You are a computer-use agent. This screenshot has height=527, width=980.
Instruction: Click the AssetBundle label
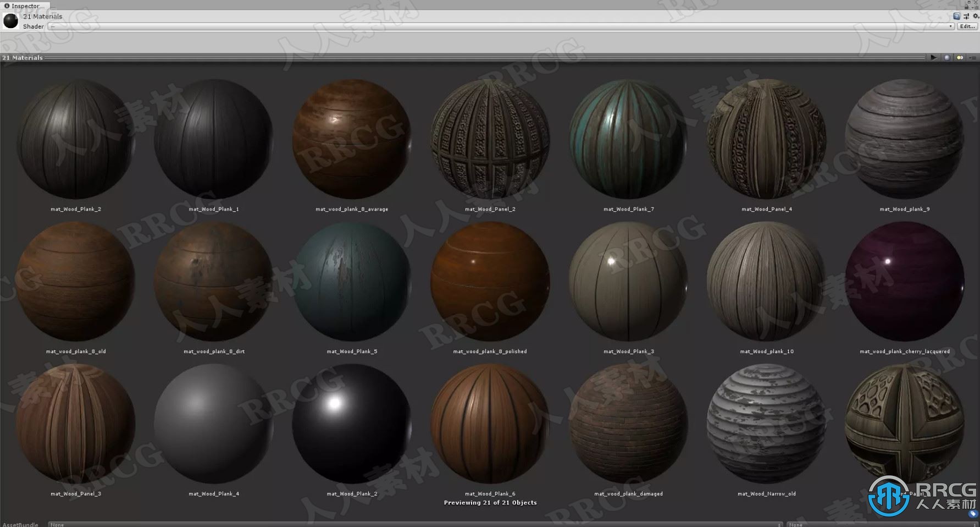[x=20, y=525]
